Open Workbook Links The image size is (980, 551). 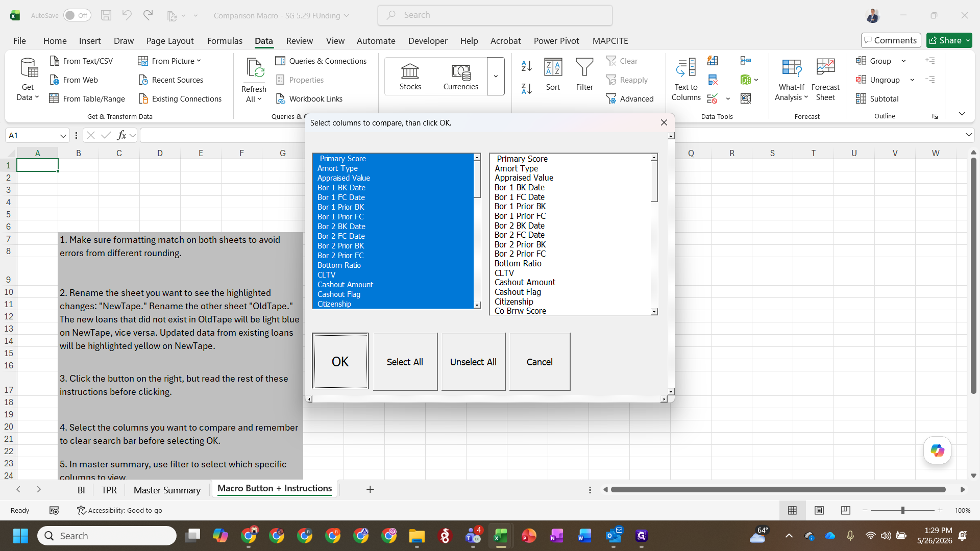pos(309,98)
